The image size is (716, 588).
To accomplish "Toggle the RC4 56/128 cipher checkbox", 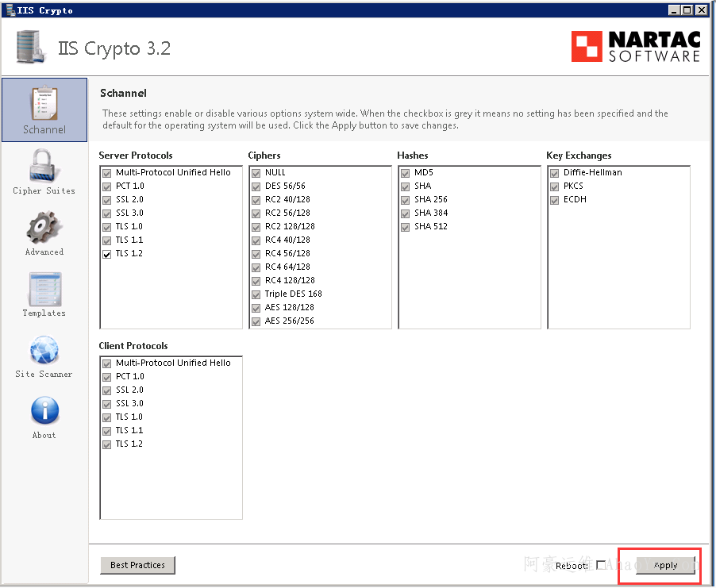I will [x=256, y=254].
